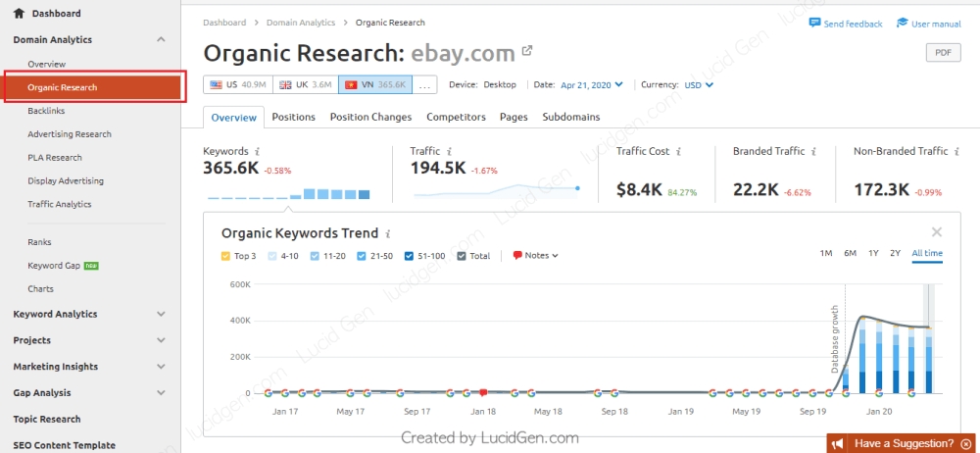Show info icon next to Traffic Cost
980x453 pixels.
pyautogui.click(x=679, y=151)
